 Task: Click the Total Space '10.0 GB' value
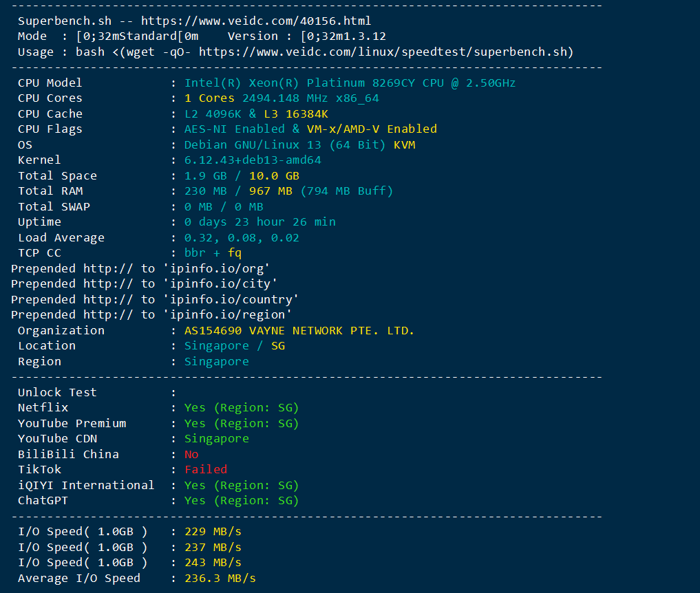pos(274,176)
